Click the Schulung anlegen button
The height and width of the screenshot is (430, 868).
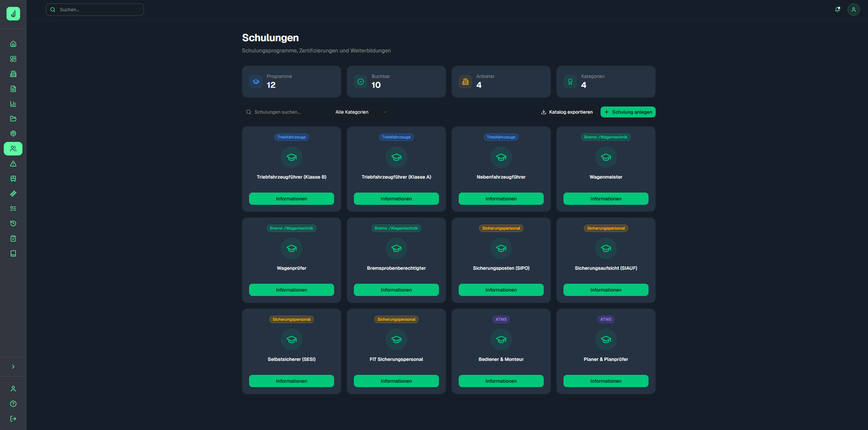(628, 112)
